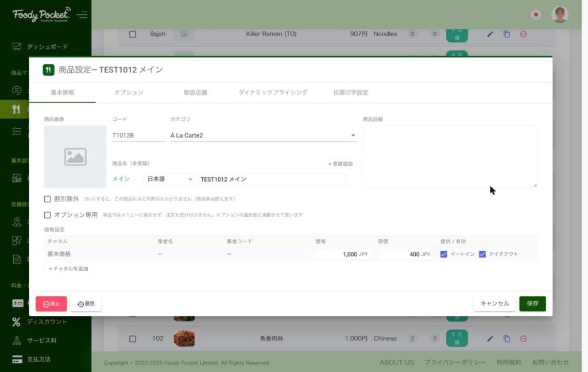The height and width of the screenshot is (372, 588).
Task: Switch to the 基本情報 tab
Action: pos(62,93)
